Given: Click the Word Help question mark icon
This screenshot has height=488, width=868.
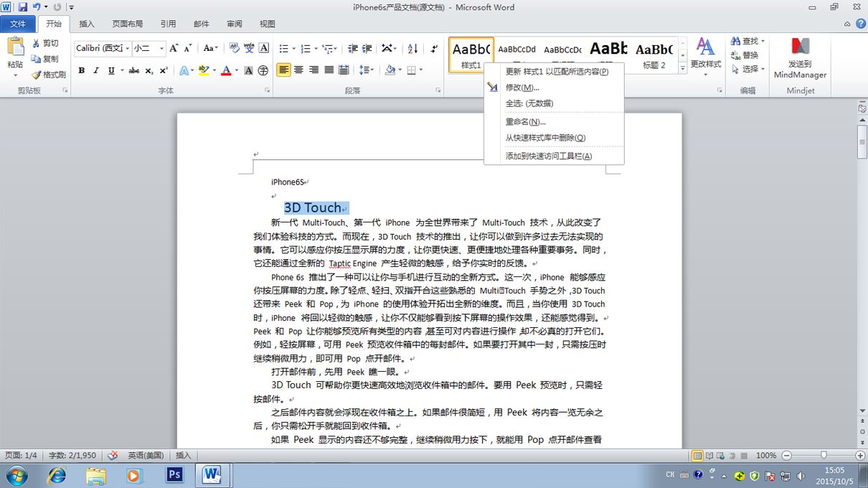Looking at the screenshot, I should (860, 24).
